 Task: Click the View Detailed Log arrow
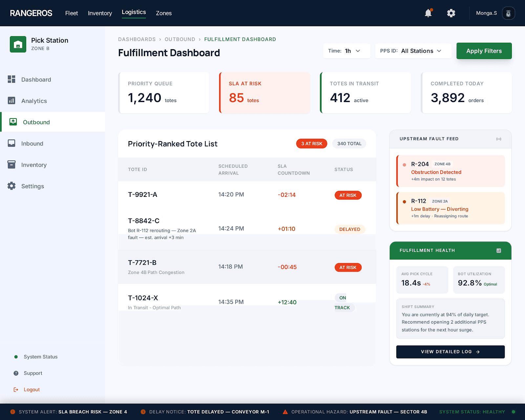478,352
